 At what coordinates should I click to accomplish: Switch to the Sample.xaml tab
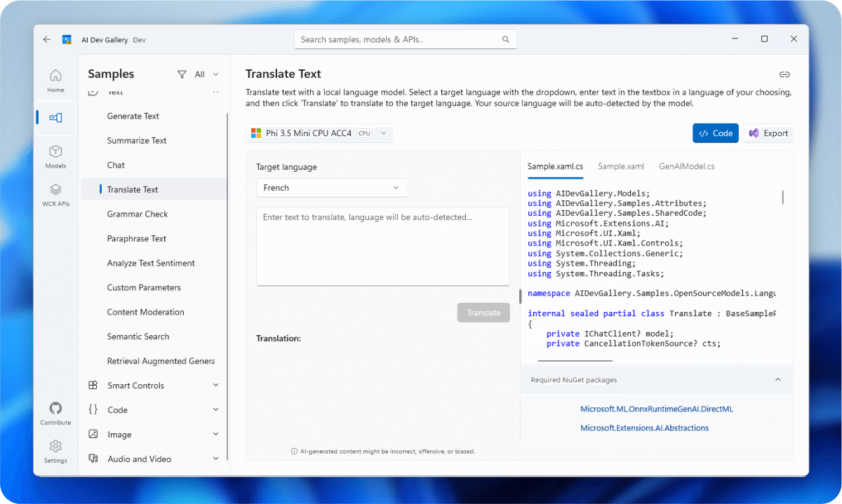point(620,166)
